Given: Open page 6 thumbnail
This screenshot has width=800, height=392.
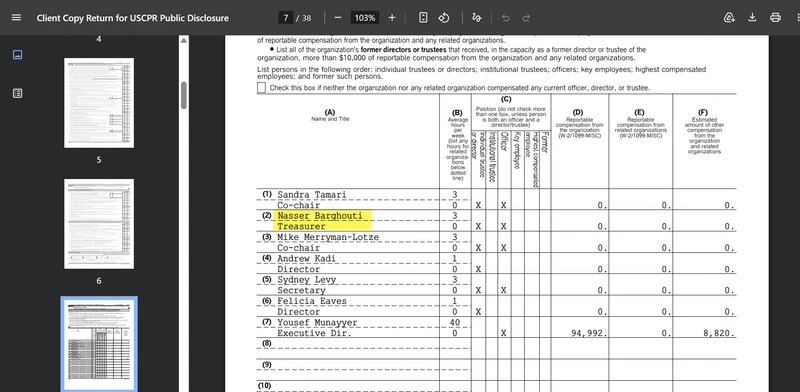Looking at the screenshot, I should click(99, 224).
